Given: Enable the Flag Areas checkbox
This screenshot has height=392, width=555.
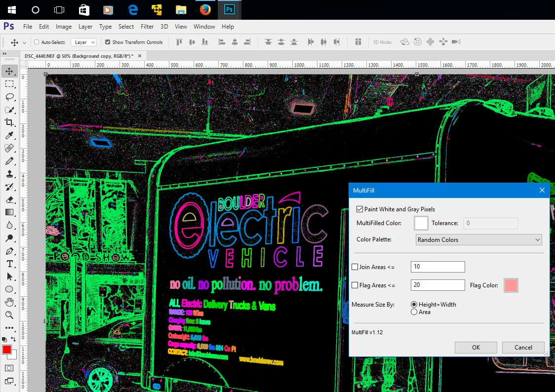Looking at the screenshot, I should [355, 285].
